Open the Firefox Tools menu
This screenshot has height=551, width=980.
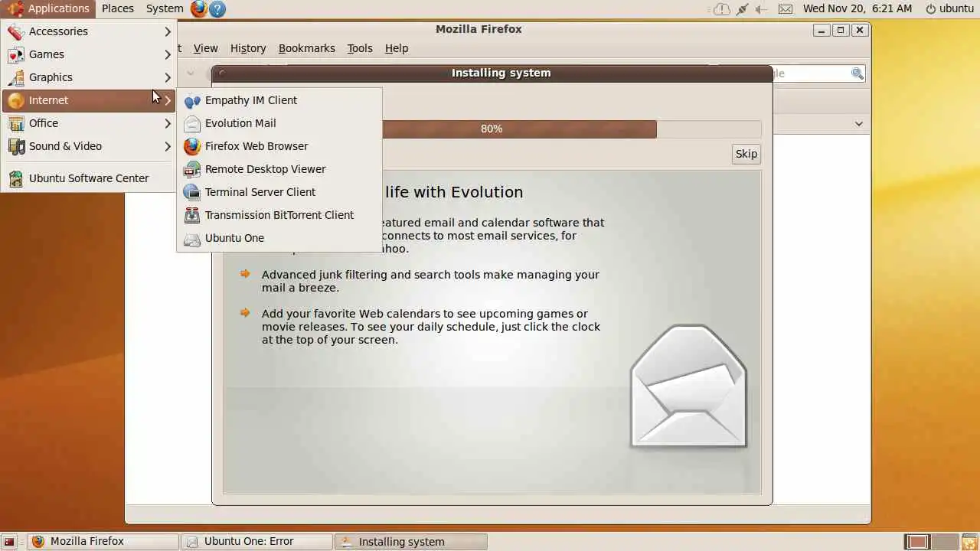360,48
